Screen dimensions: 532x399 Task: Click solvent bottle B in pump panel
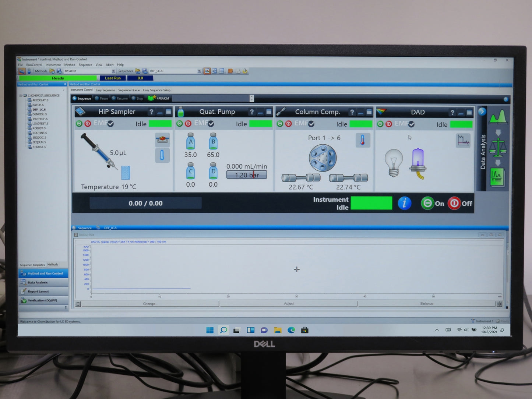click(x=213, y=141)
